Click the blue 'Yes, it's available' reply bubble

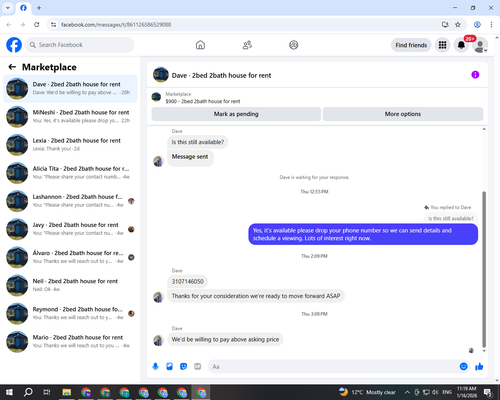(x=363, y=234)
